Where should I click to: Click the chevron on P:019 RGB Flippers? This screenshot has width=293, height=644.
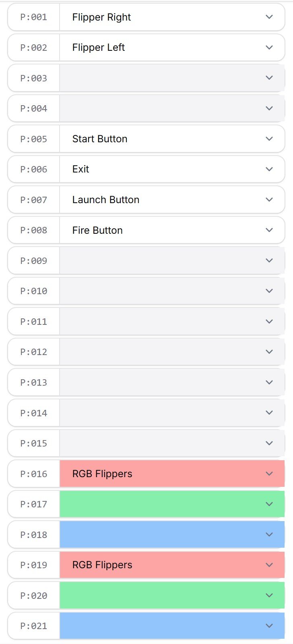(x=269, y=565)
